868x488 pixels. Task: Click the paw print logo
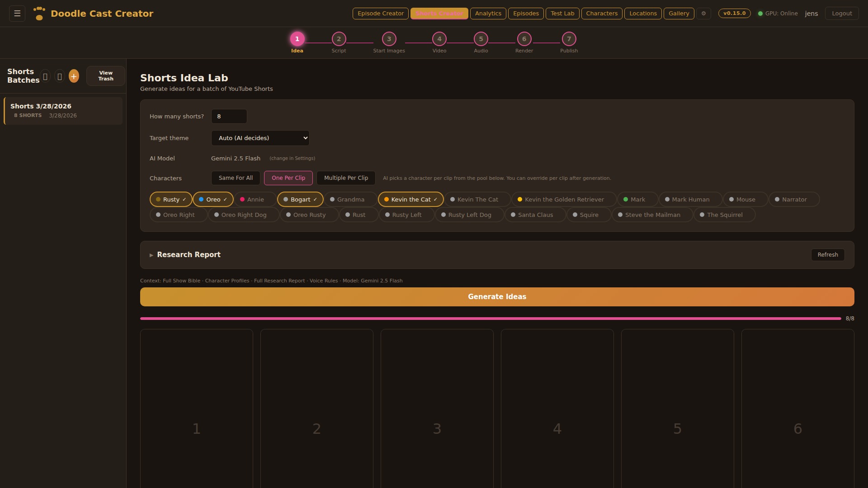39,14
